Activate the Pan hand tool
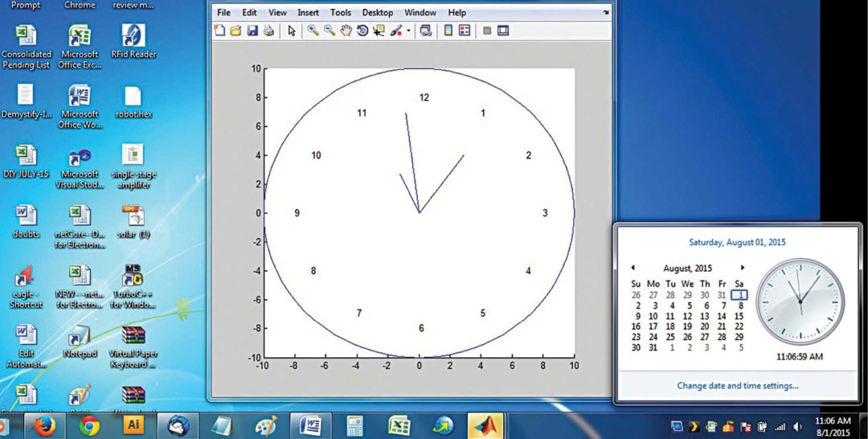 coord(346,31)
